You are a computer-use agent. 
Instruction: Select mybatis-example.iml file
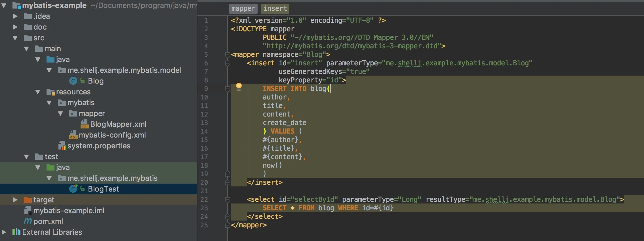pyautogui.click(x=69, y=211)
